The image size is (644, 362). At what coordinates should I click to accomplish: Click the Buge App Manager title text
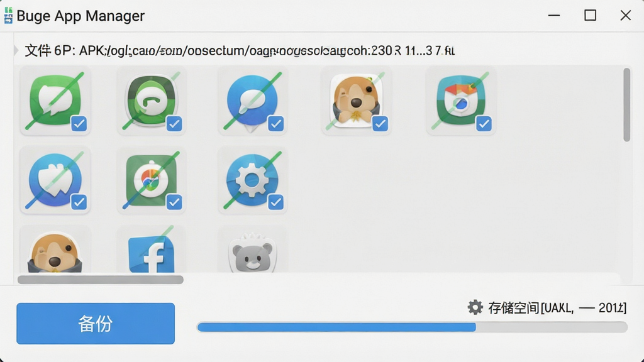tap(80, 16)
